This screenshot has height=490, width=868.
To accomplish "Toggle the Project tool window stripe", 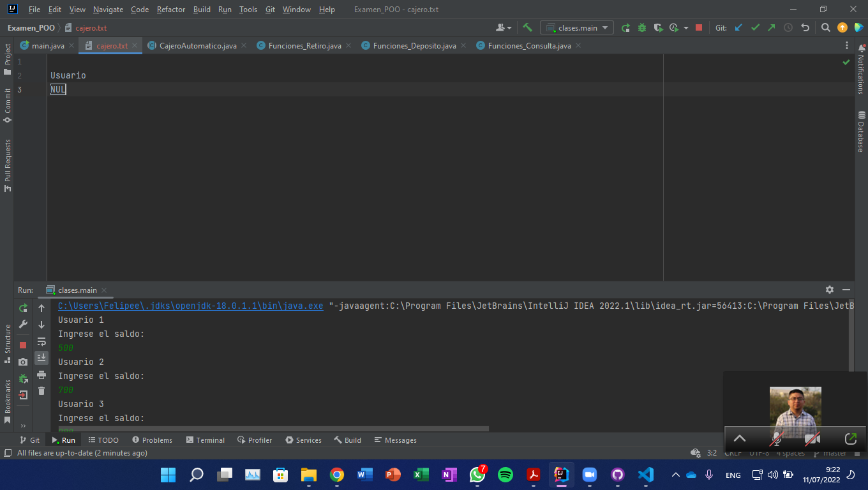I will [x=8, y=59].
